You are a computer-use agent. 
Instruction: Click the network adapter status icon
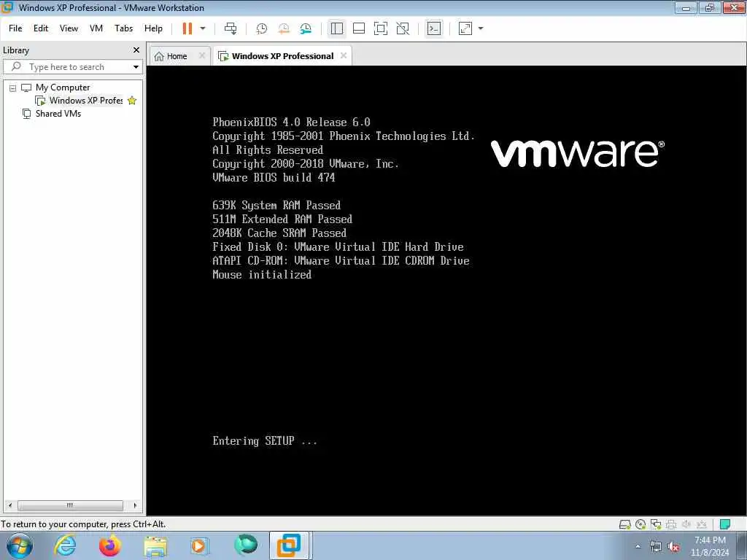point(656,525)
